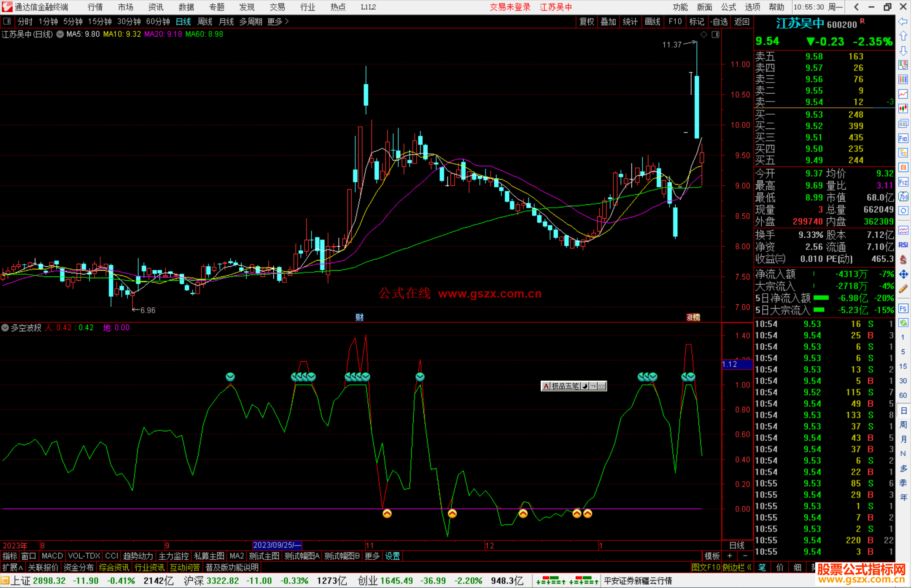Toggle the MA indicator circle beside 江苏吴中(日线)
Screen dimensions: 911x588
[60, 34]
